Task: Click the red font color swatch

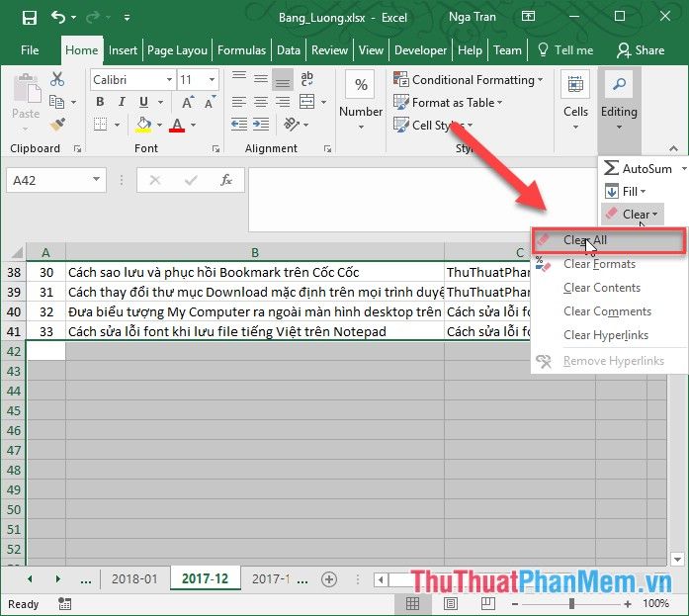Action: click(177, 126)
